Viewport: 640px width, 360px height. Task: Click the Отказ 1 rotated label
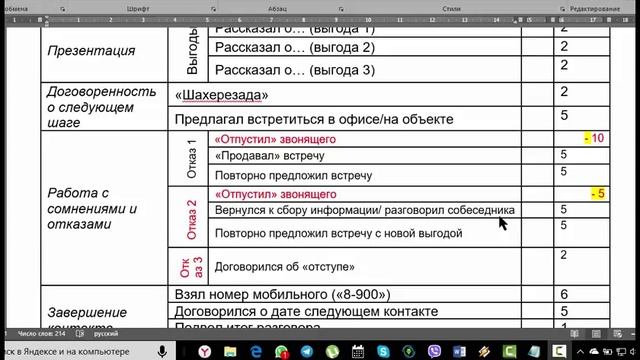pos(191,159)
